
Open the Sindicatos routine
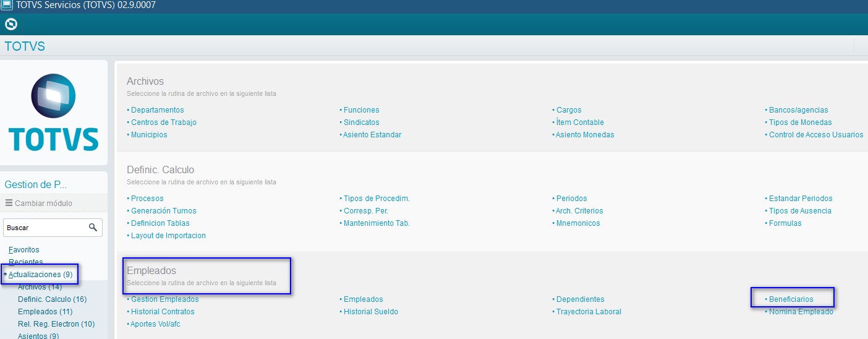tap(362, 122)
